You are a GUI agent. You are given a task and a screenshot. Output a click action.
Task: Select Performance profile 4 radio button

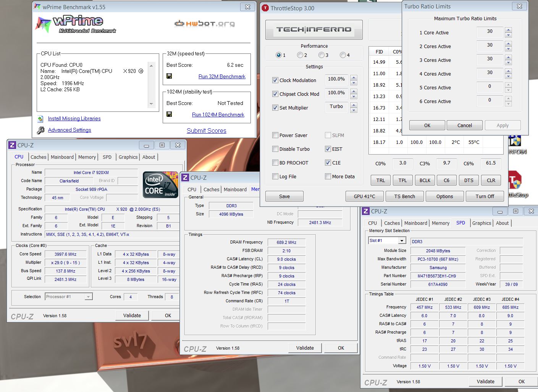[x=343, y=55]
